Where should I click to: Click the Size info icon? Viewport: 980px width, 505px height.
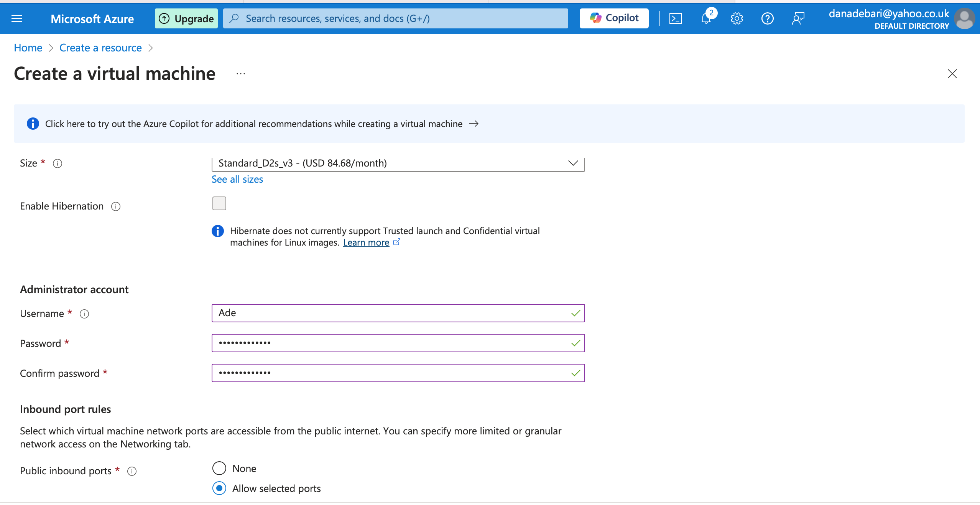click(58, 163)
